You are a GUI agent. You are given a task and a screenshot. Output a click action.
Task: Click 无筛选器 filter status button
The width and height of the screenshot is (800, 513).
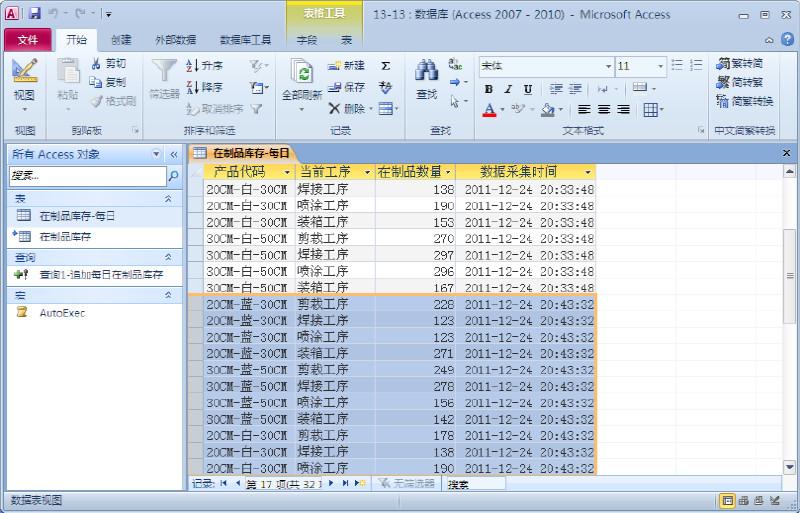407,483
